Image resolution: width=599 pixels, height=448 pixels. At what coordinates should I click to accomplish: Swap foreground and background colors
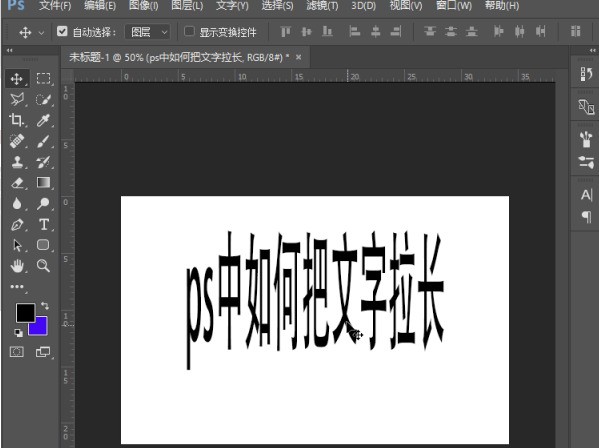click(x=45, y=306)
